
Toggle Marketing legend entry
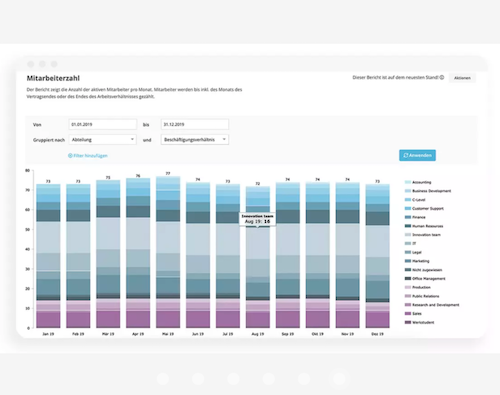417,261
